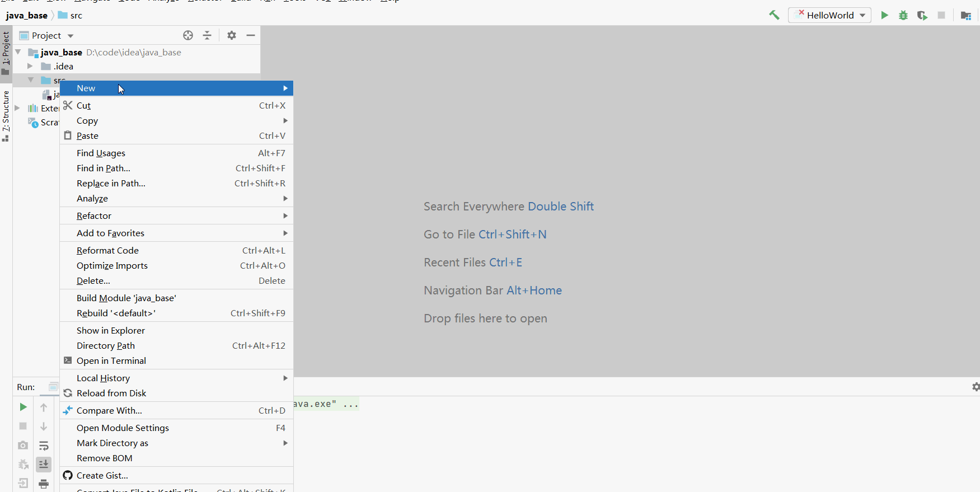Select Compare With... entry
980x492 pixels.
coord(176,411)
